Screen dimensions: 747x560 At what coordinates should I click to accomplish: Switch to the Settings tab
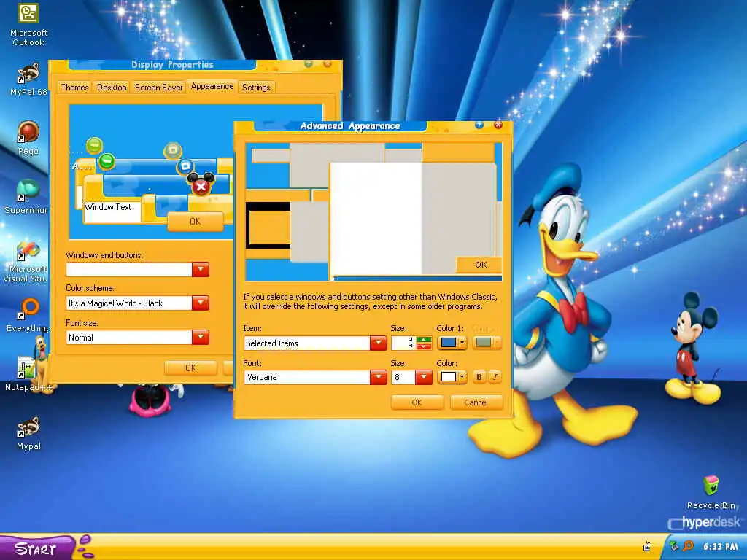point(256,87)
